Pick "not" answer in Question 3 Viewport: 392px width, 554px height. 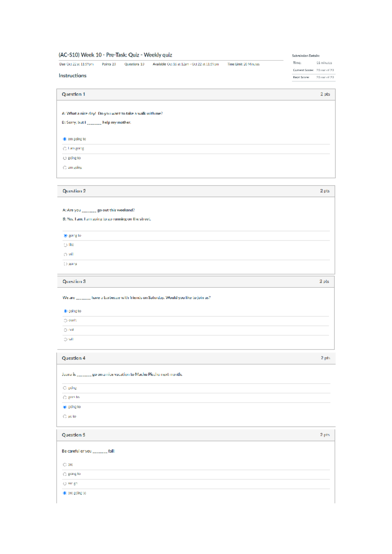click(65, 330)
